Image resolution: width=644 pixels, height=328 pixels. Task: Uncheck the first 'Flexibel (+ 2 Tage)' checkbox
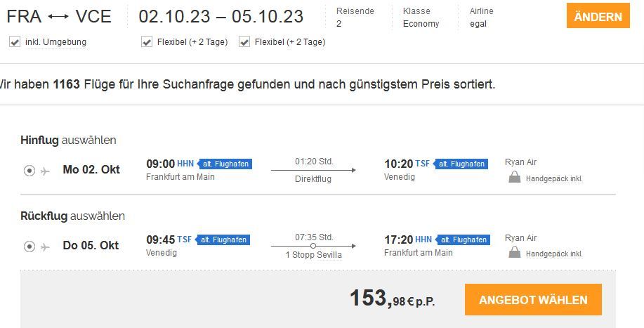[147, 42]
